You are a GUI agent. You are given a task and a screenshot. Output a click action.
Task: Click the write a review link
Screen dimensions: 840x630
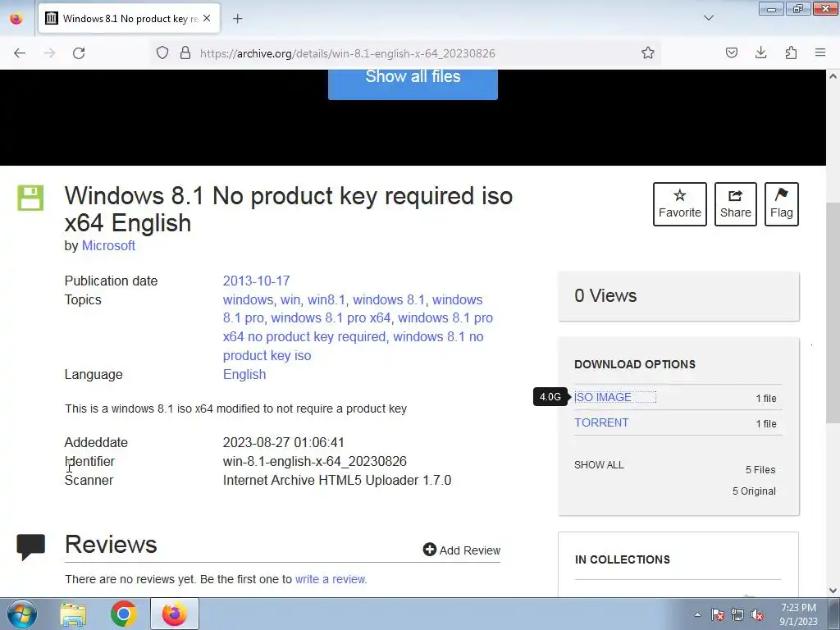(330, 579)
